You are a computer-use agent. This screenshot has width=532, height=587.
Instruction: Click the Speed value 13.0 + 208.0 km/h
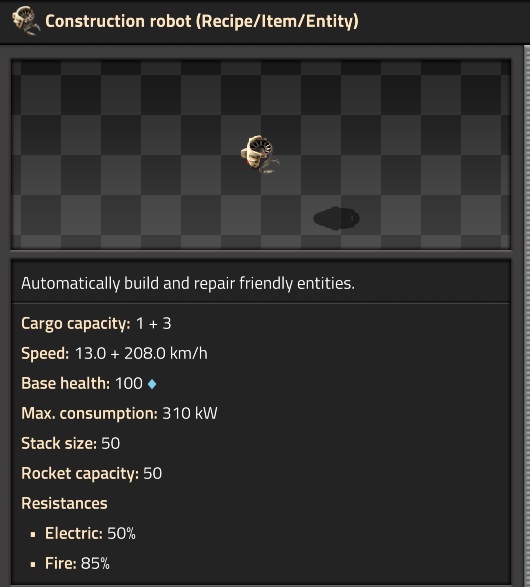(x=141, y=353)
